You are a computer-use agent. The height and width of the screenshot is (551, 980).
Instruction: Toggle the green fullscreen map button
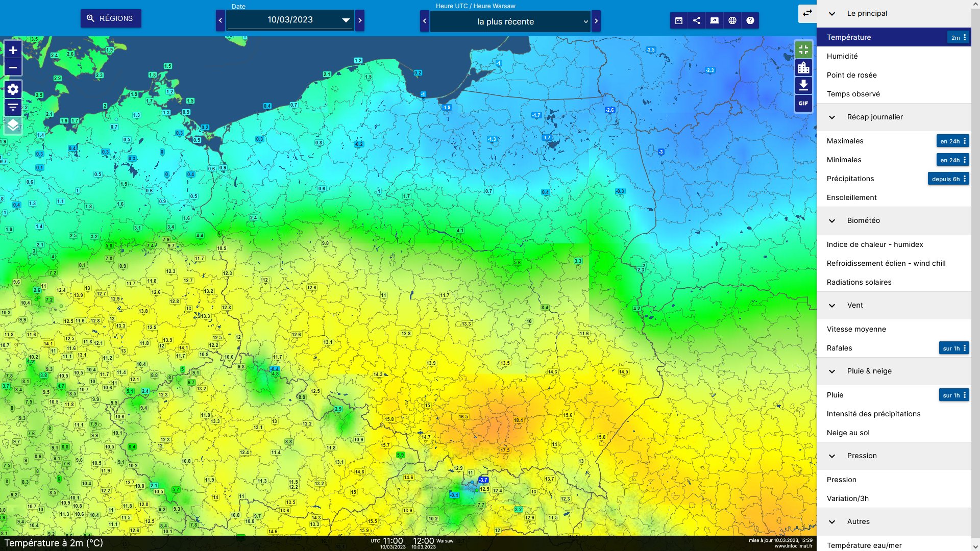click(803, 49)
